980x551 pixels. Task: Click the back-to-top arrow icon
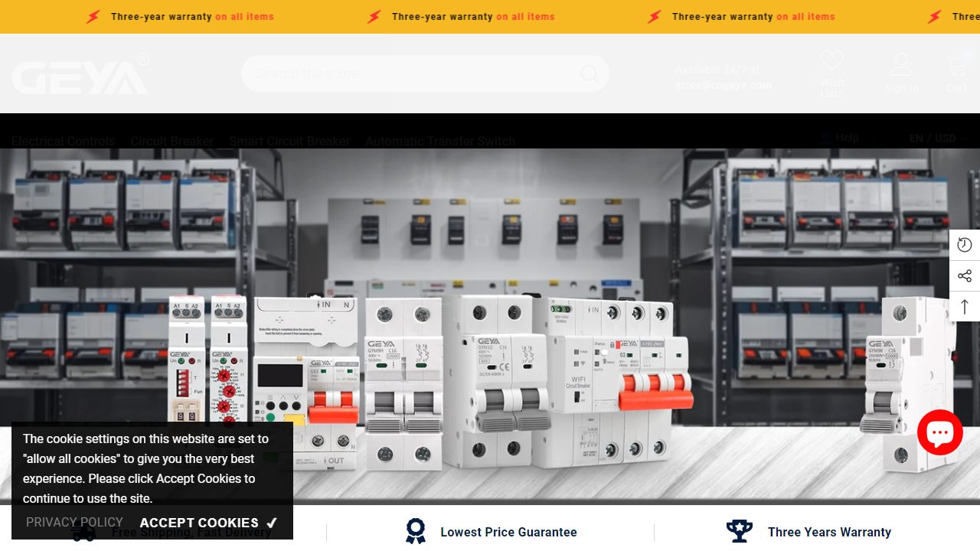pyautogui.click(x=965, y=306)
